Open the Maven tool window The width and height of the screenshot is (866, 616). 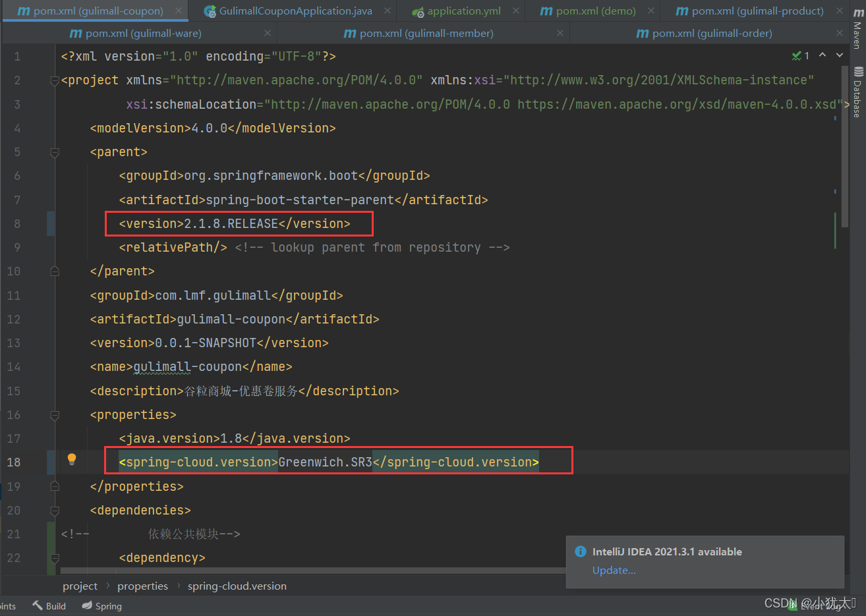click(x=857, y=29)
